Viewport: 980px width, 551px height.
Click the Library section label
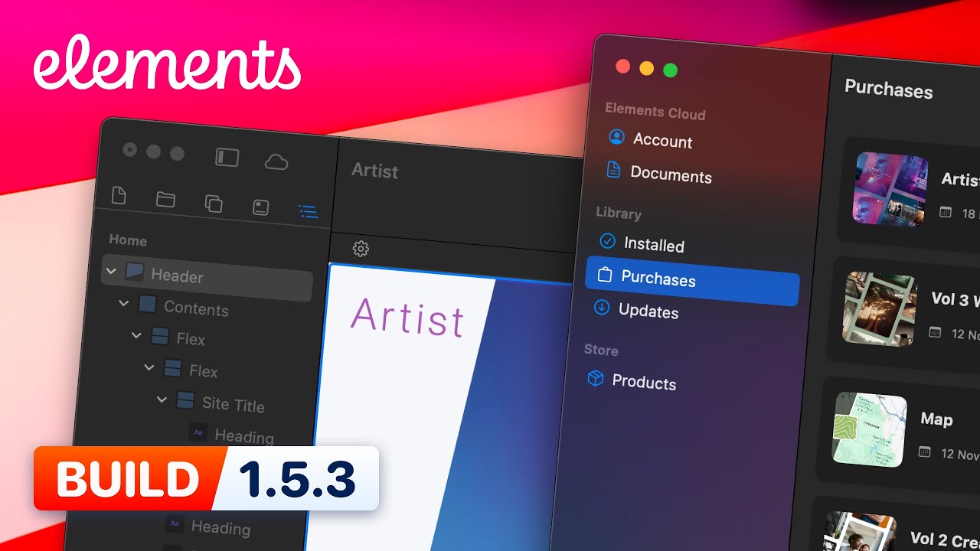click(619, 214)
